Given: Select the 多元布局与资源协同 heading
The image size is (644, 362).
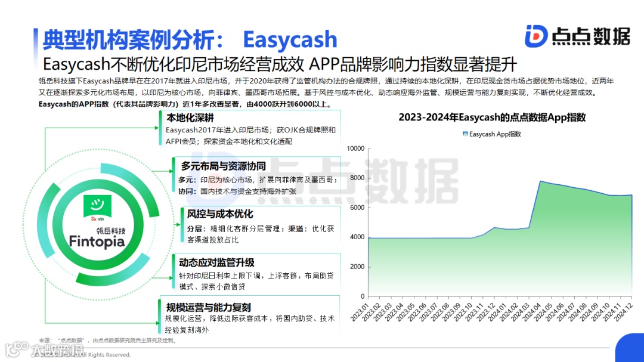Looking at the screenshot, I should [223, 166].
